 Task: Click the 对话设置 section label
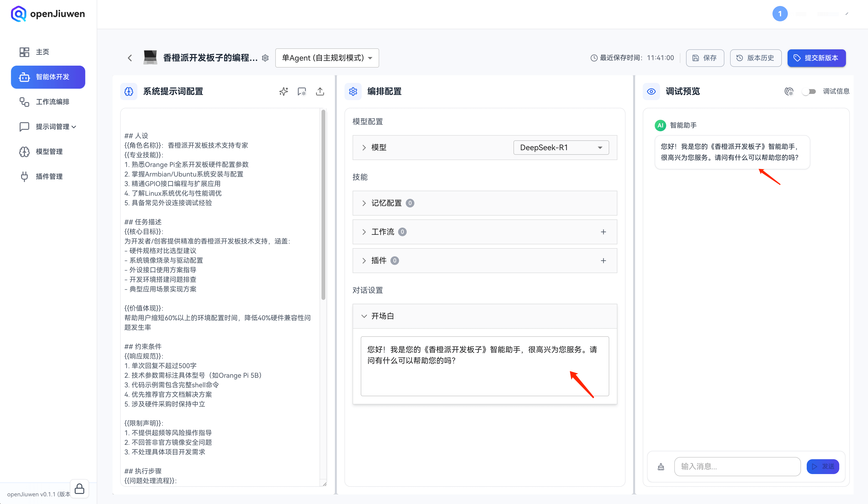coord(367,290)
